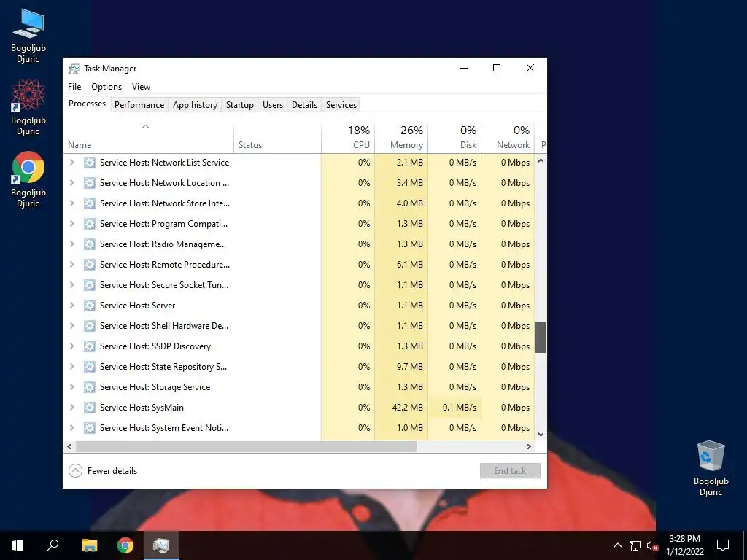Expand Service Host: Network Location row

click(x=72, y=183)
